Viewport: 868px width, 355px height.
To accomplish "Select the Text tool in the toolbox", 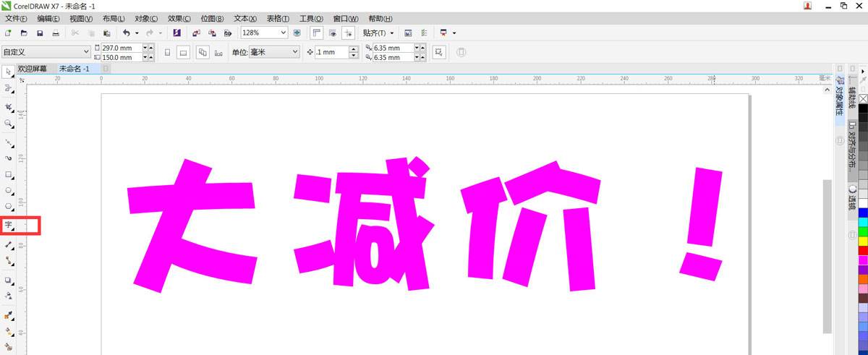I will pos(9,226).
